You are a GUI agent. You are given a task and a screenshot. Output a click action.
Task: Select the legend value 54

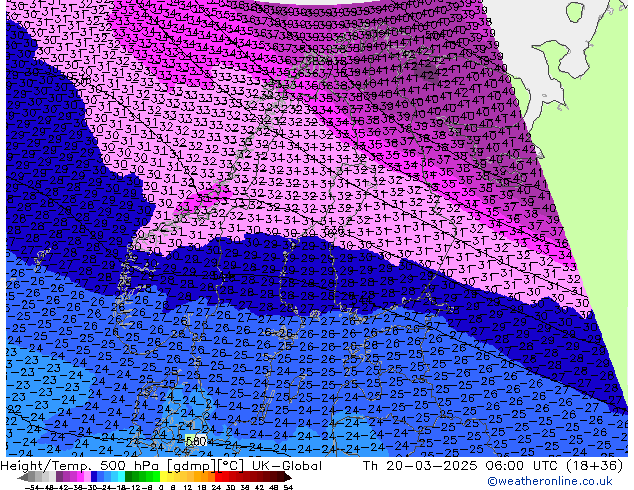coord(288,487)
